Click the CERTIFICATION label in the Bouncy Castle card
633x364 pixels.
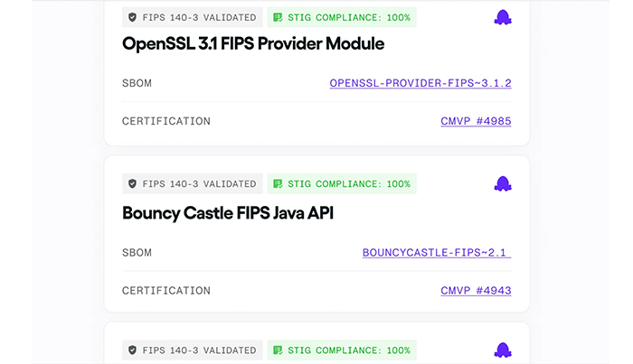point(166,291)
